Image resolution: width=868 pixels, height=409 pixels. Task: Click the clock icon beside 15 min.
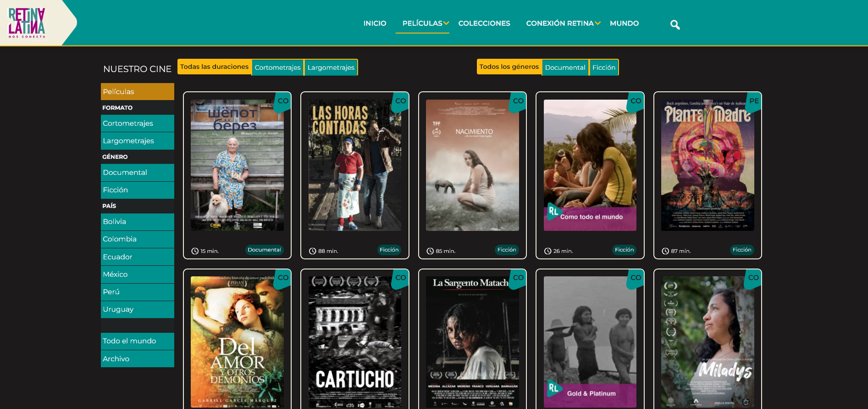coord(195,251)
